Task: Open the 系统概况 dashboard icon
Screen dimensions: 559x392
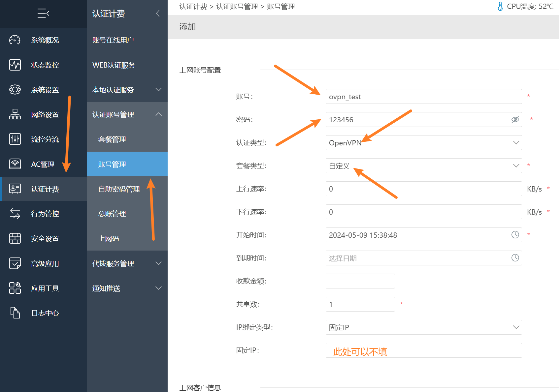Action: coord(15,40)
